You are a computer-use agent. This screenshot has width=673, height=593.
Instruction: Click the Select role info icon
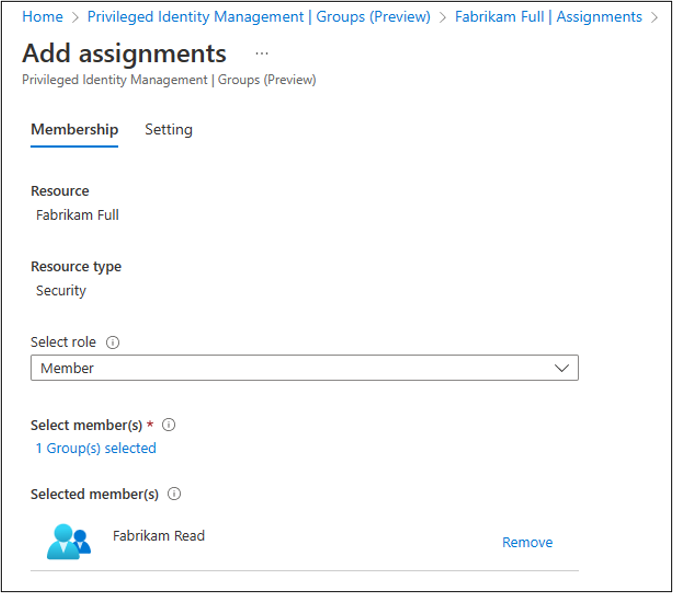tap(113, 342)
